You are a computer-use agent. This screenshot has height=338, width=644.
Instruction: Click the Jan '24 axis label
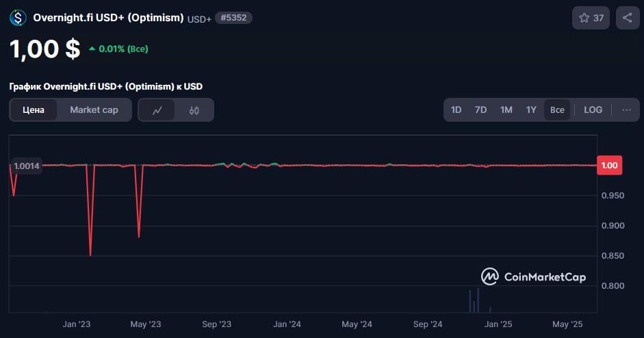coord(287,324)
